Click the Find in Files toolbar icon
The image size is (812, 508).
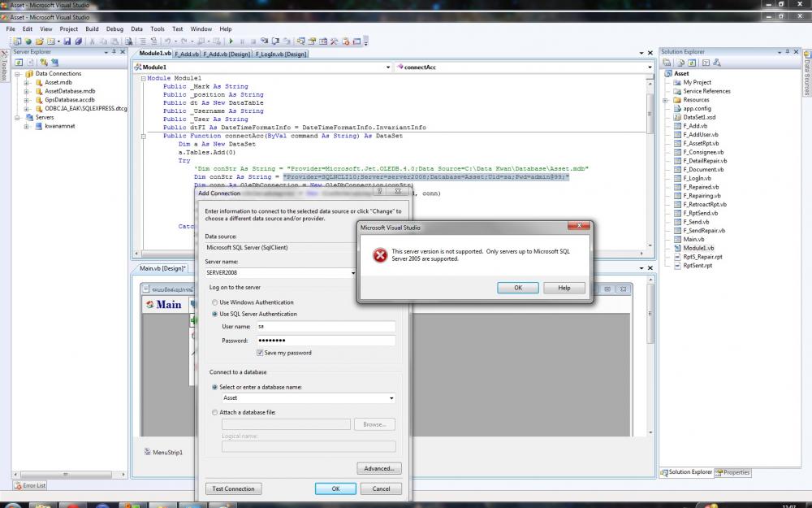[128, 41]
